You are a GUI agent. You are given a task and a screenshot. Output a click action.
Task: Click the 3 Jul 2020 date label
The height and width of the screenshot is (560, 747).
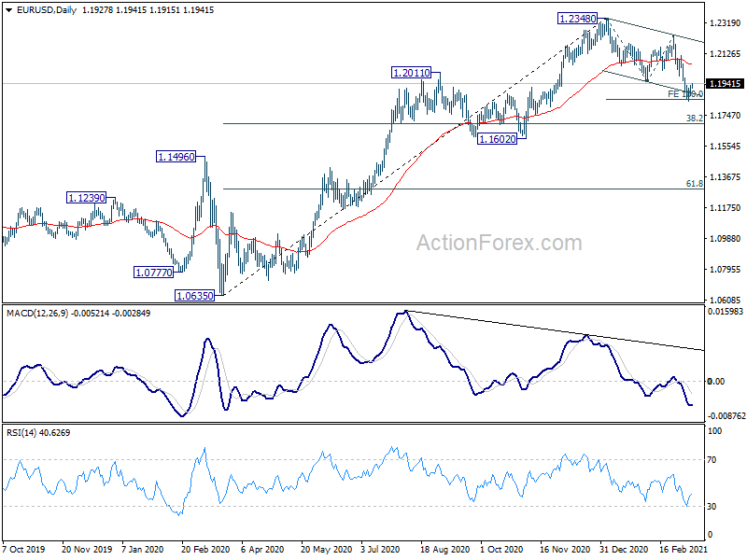click(x=380, y=549)
